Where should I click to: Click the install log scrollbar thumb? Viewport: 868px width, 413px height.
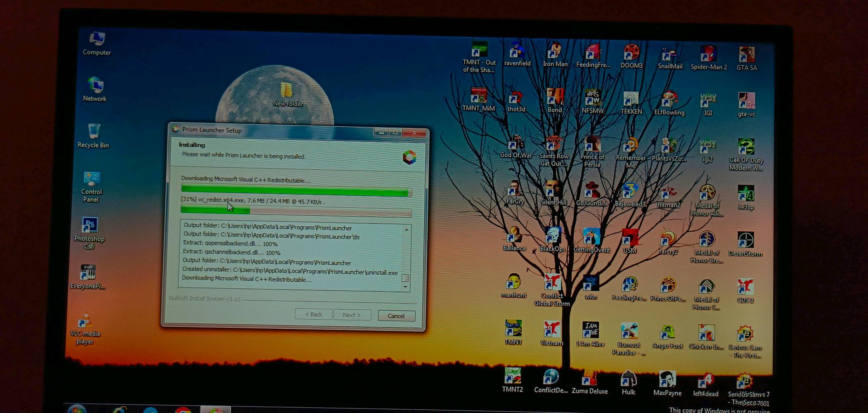tap(405, 278)
